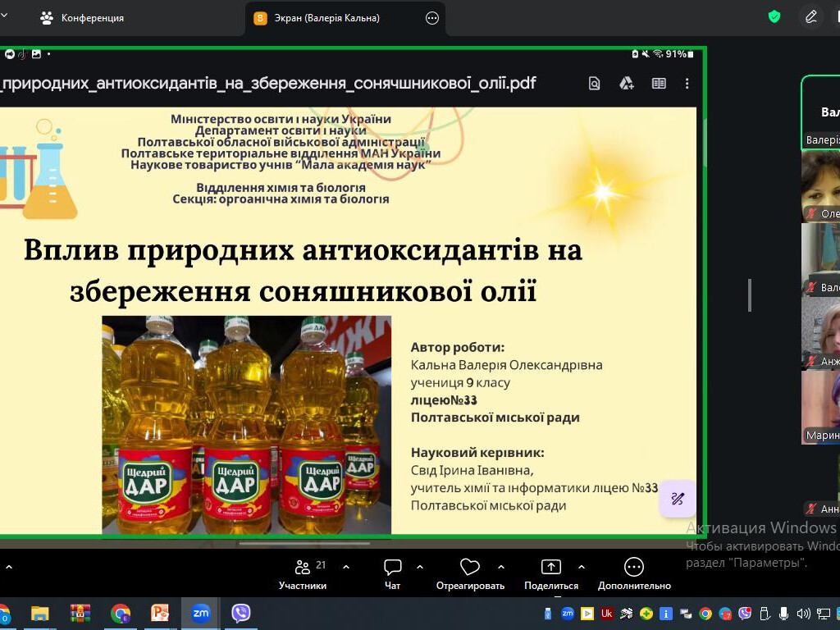Click Поделиться to share screen
Viewport: 840px width, 630px height.
click(x=550, y=574)
